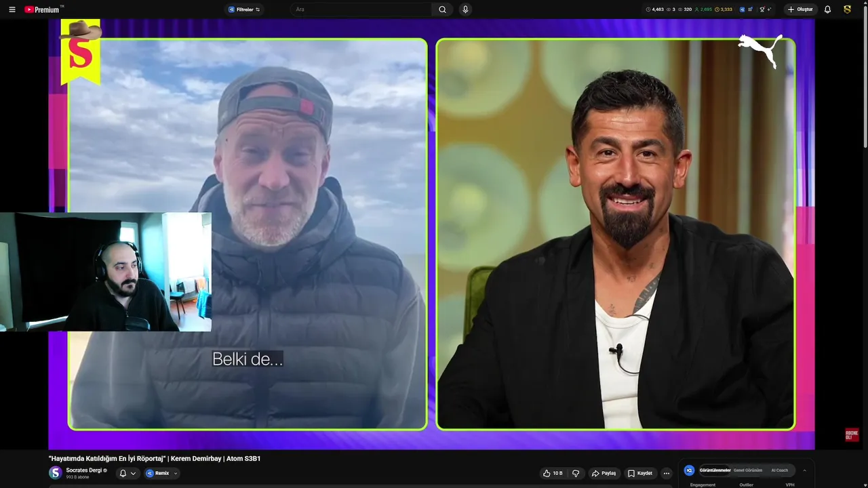Open the blue vidIQ extension icon
The height and width of the screenshot is (488, 868).
[x=742, y=9]
